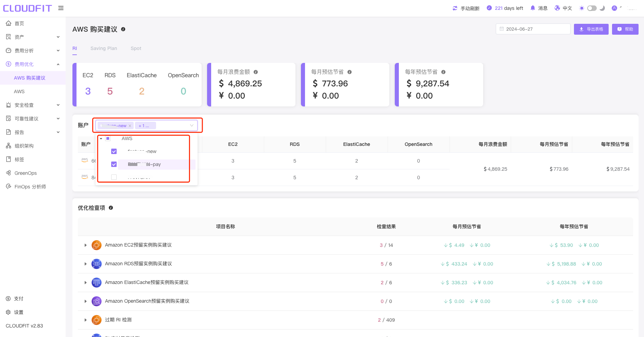Screen dimensions: 644x337
Task: Collapse the AWS tree node arrow
Action: coord(101,138)
